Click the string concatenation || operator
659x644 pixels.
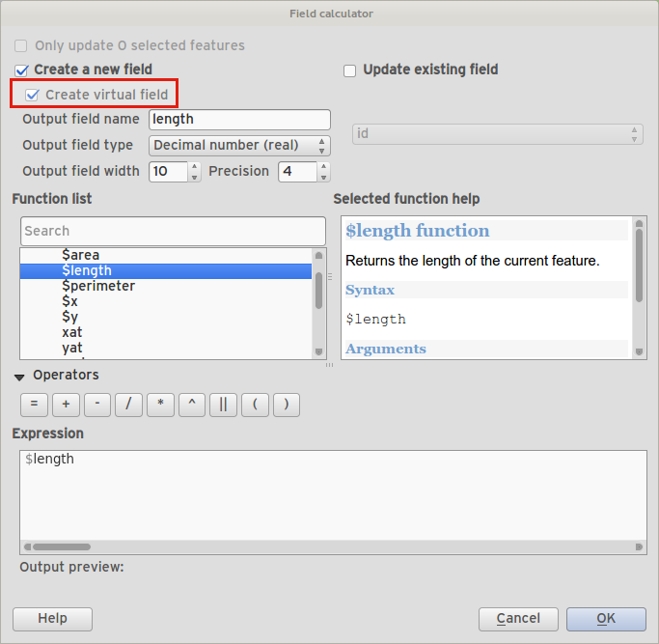pos(223,405)
